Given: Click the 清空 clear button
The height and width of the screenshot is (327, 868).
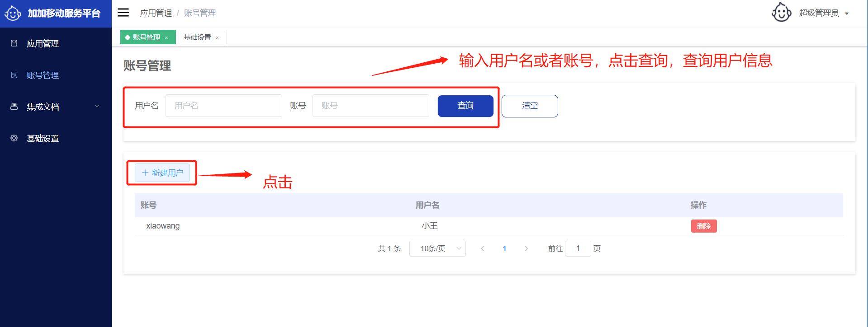Looking at the screenshot, I should pyautogui.click(x=529, y=106).
